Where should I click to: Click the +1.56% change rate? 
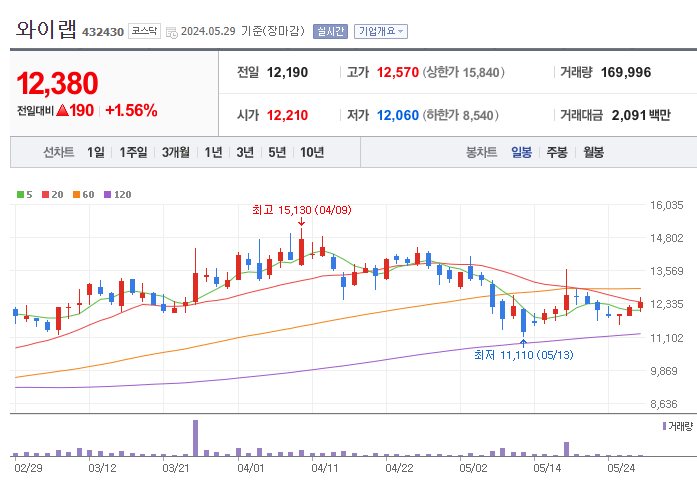coord(131,110)
